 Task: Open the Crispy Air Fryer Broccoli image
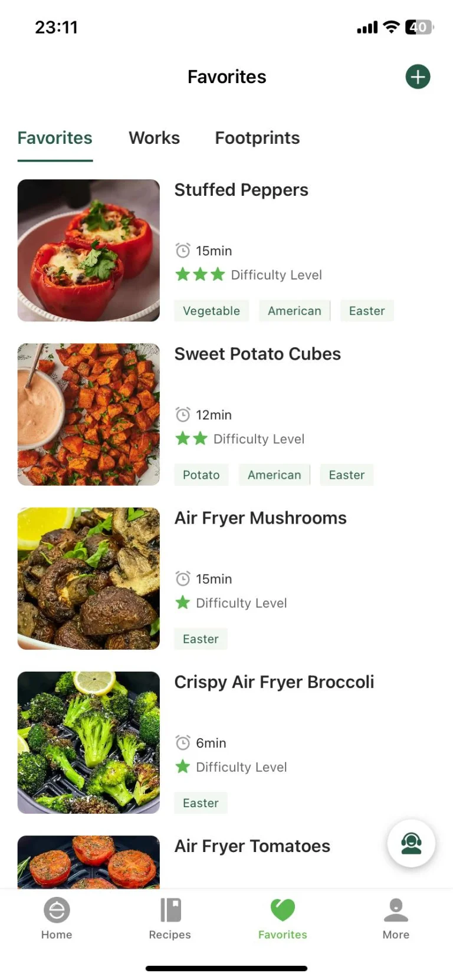[x=88, y=742]
